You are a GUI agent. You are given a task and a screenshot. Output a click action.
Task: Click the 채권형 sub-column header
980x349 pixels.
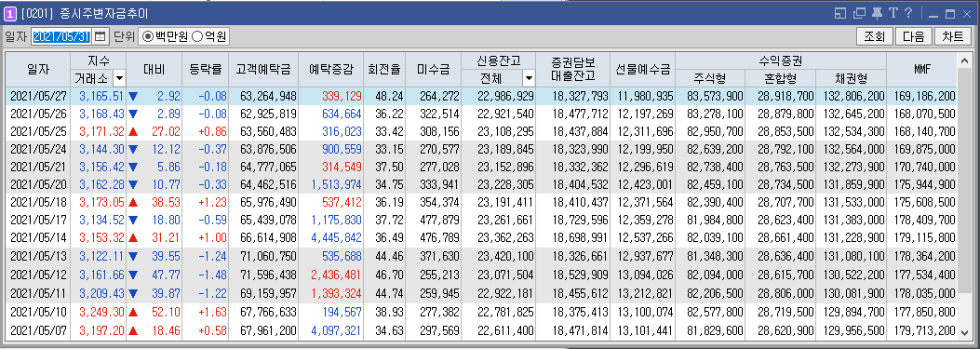click(852, 78)
